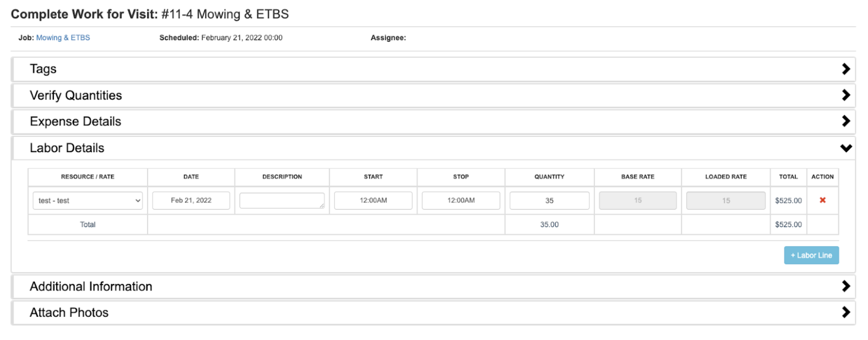Click the disabled Base Rate field
Screen dimensions: 868x340
[x=637, y=201]
